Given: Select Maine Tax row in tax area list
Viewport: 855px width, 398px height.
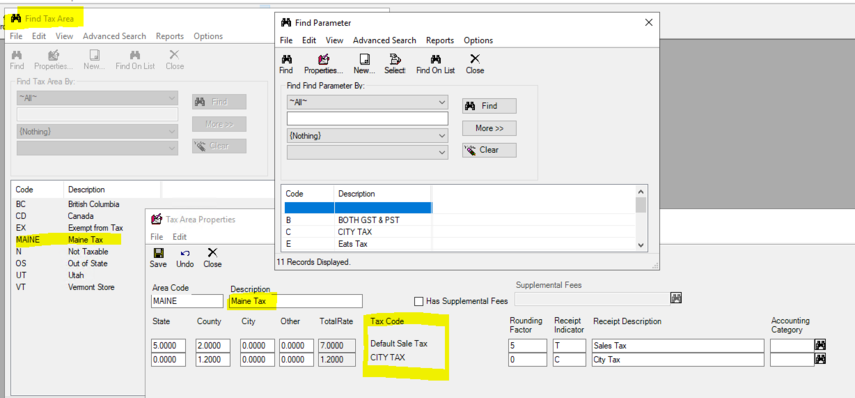Looking at the screenshot, I should coord(87,239).
